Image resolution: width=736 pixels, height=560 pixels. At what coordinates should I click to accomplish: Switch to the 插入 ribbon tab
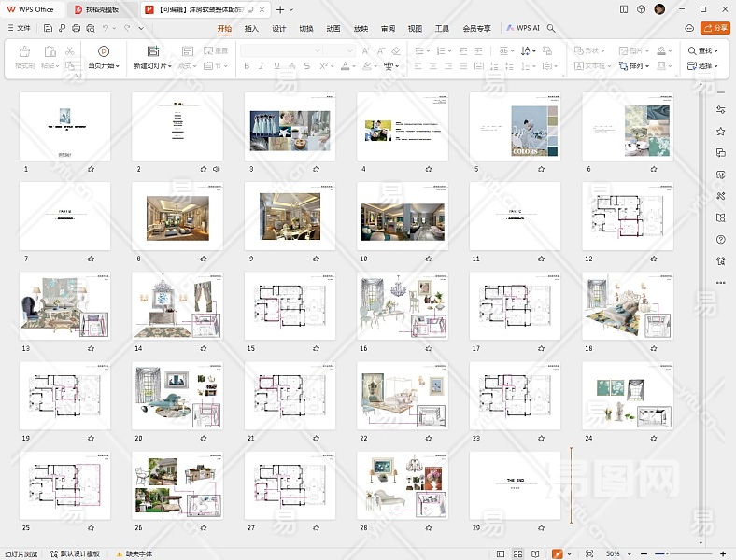pos(251,28)
